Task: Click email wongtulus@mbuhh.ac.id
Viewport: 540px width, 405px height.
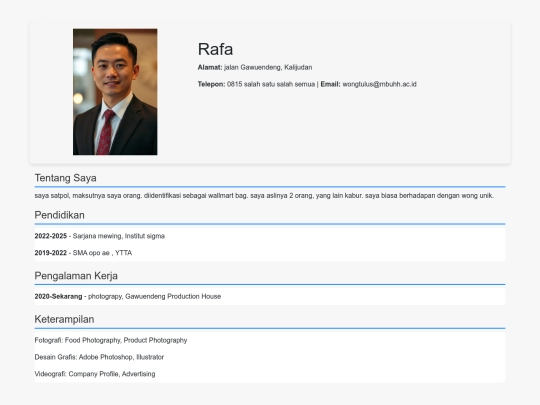Action: point(380,84)
